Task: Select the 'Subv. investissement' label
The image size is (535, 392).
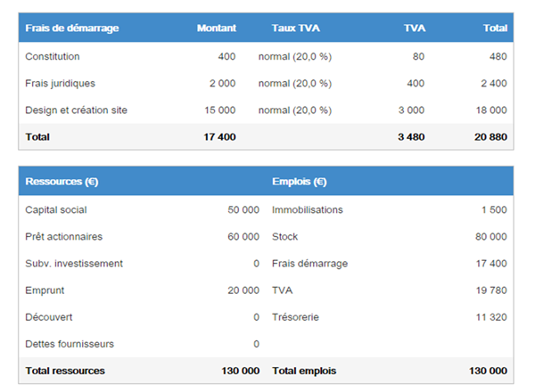Action: (x=74, y=264)
